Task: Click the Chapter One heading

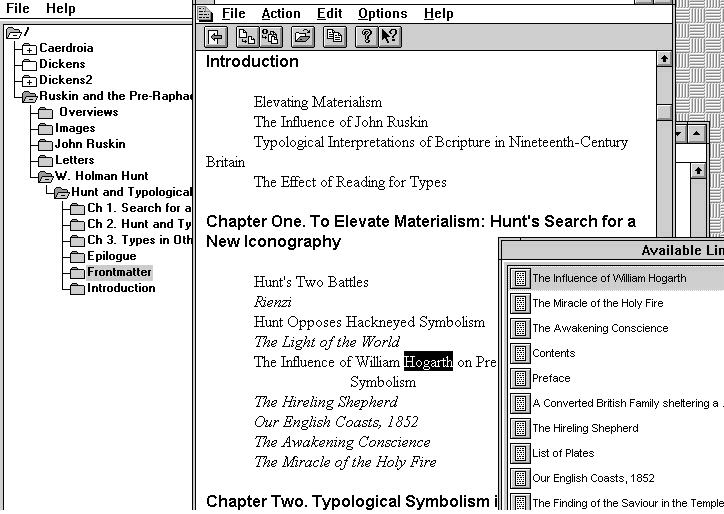Action: tap(421, 231)
